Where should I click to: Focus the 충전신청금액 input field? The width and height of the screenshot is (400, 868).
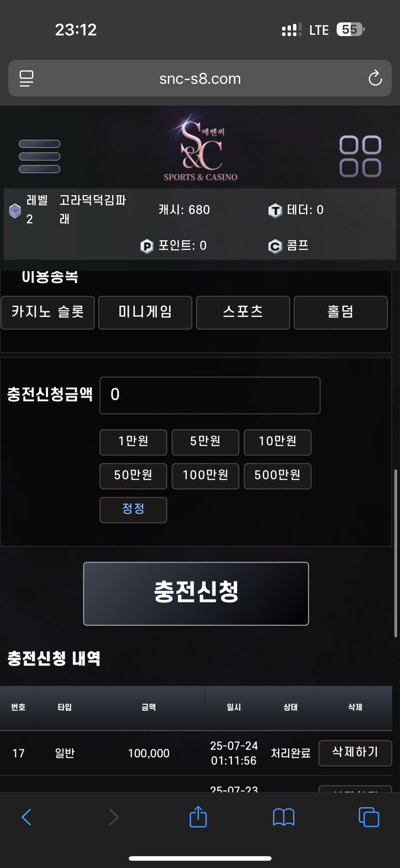tap(210, 395)
